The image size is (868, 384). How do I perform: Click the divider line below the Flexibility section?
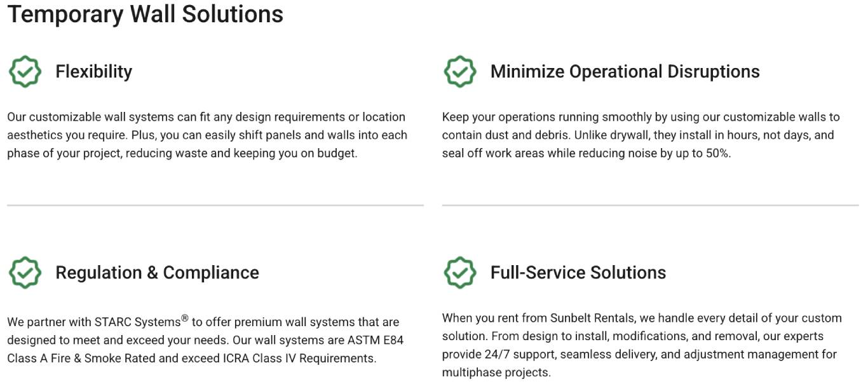coord(215,205)
